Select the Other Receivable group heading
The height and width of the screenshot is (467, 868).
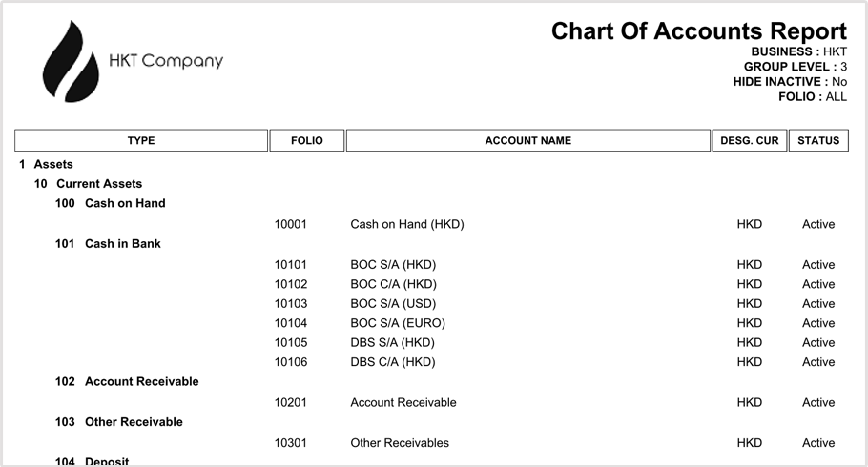tap(134, 421)
